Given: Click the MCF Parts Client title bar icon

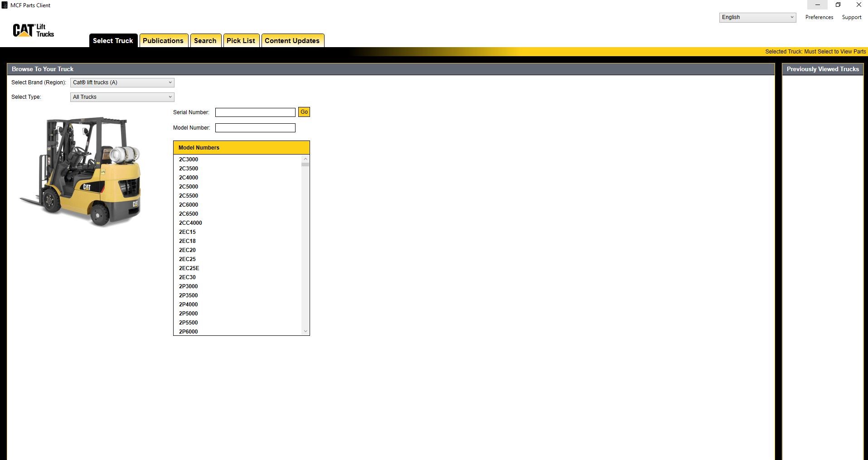Looking at the screenshot, I should click(x=5, y=5).
